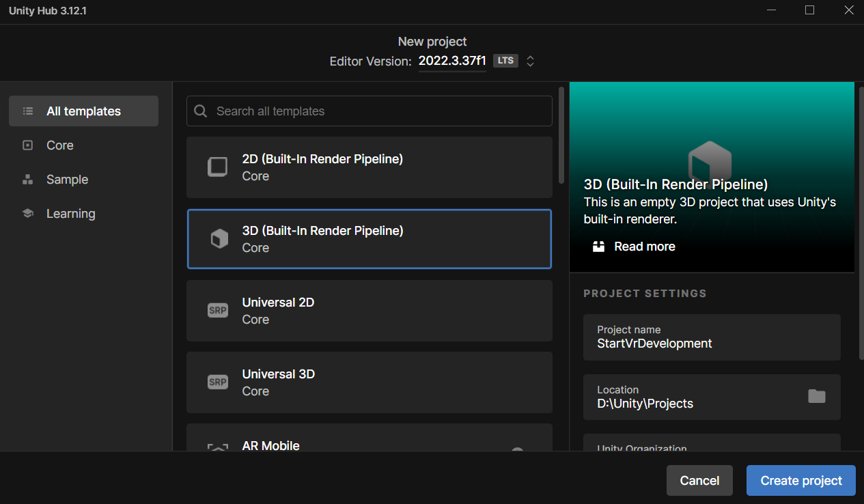This screenshot has height=504, width=864.
Task: Choose the Universal 3D template
Action: tap(370, 382)
